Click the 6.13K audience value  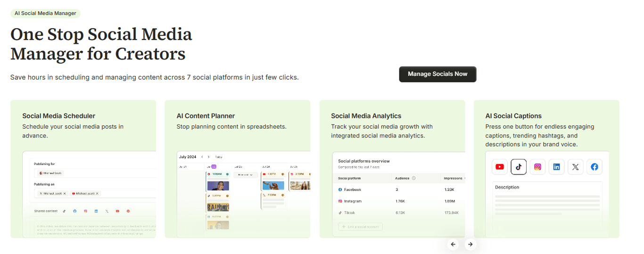pyautogui.click(x=400, y=213)
